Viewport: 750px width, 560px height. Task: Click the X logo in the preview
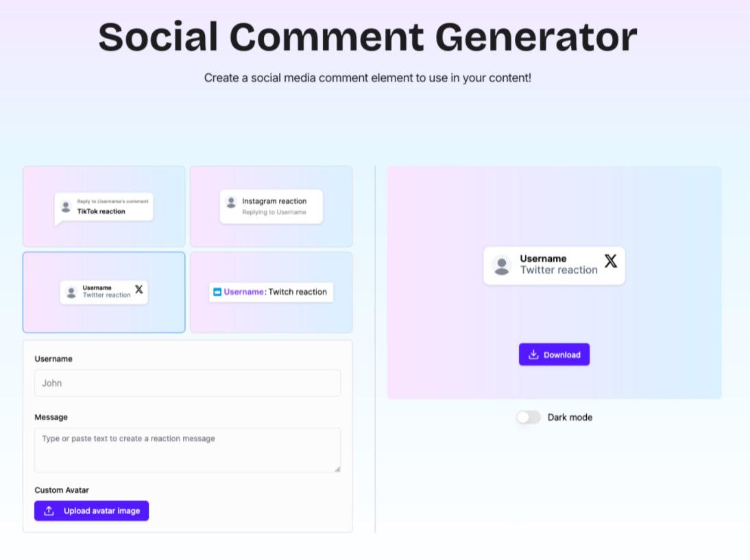point(611,260)
